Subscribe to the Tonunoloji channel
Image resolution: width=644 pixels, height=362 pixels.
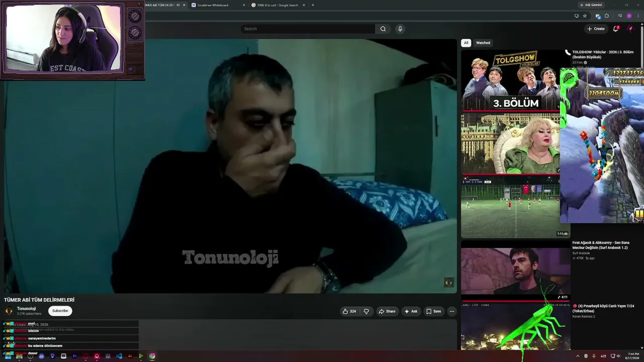(60, 311)
